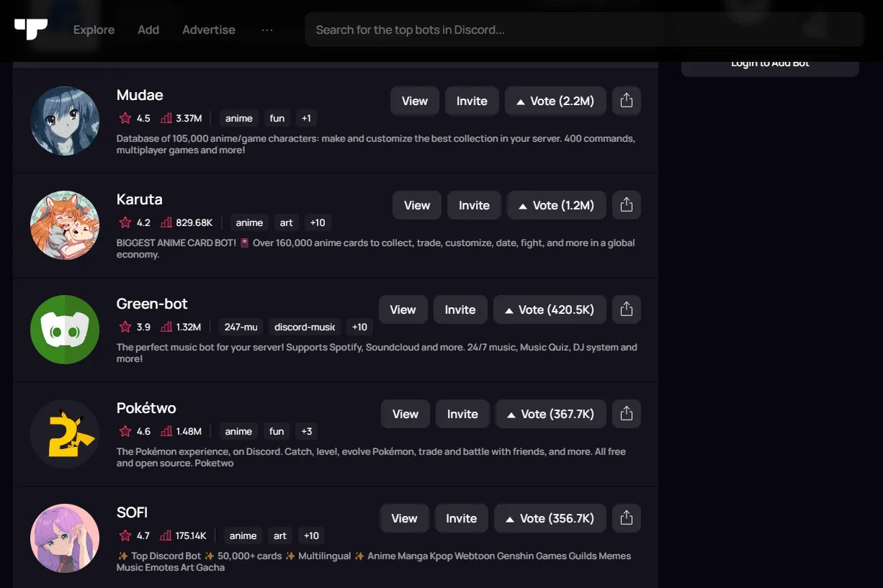The width and height of the screenshot is (883, 588).
Task: Open the more options ellipsis menu
Action: [x=267, y=30]
